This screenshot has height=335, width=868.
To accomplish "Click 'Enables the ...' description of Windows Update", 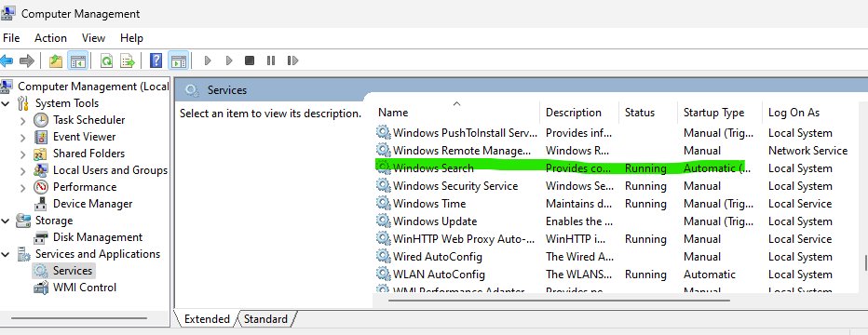I will point(579,221).
